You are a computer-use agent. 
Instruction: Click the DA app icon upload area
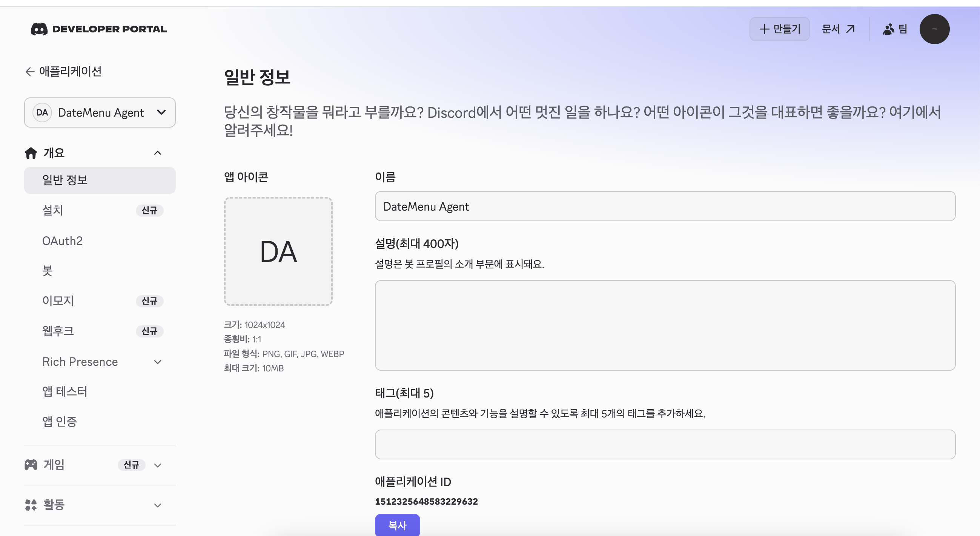point(278,251)
